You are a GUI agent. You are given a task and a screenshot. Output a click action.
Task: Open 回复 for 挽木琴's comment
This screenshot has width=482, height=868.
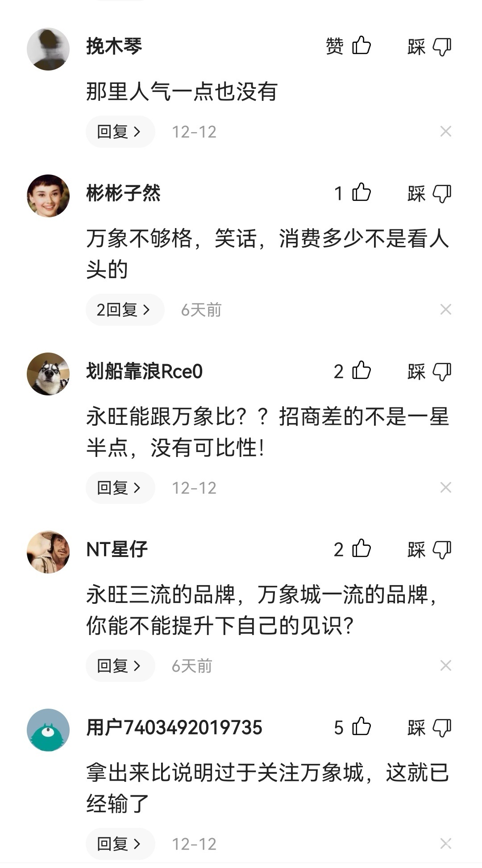point(120,132)
